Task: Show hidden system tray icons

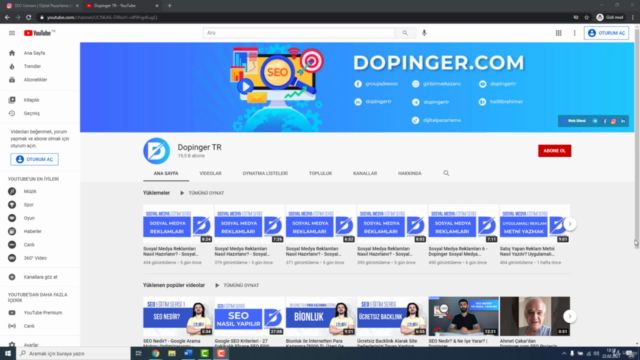Action: pyautogui.click(x=564, y=353)
